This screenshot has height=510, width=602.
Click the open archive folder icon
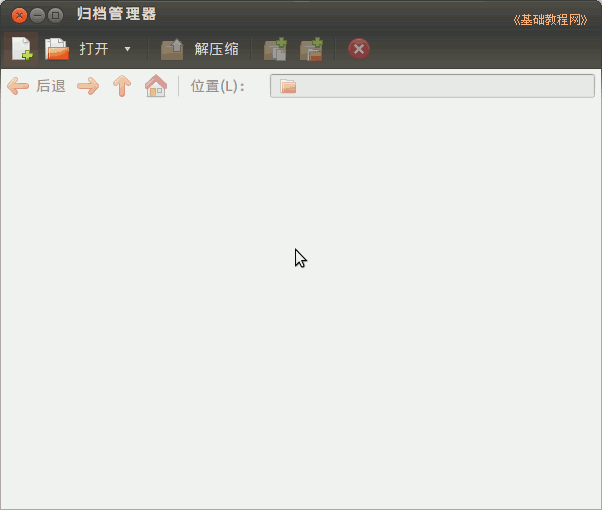[57, 48]
